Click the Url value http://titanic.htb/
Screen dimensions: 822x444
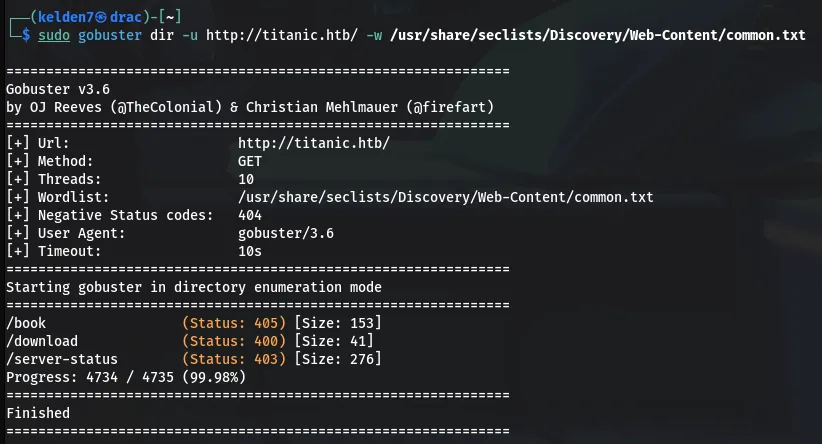(313, 143)
